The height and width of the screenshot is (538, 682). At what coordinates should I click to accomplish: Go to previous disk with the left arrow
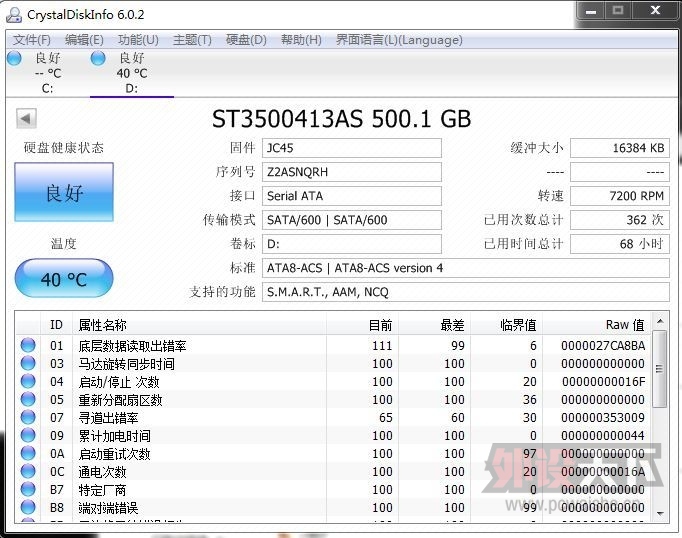coord(26,118)
